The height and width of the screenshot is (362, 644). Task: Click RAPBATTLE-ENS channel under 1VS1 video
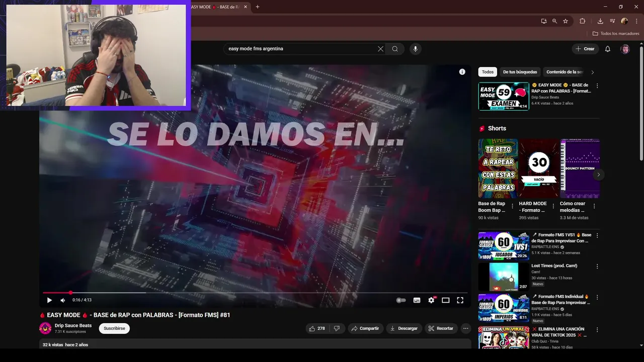click(x=545, y=247)
